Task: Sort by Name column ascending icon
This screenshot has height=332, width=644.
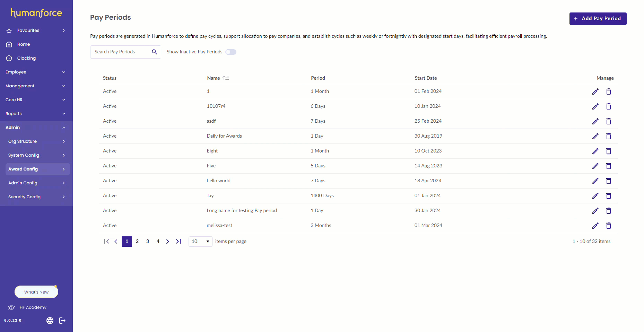Action: click(x=226, y=78)
